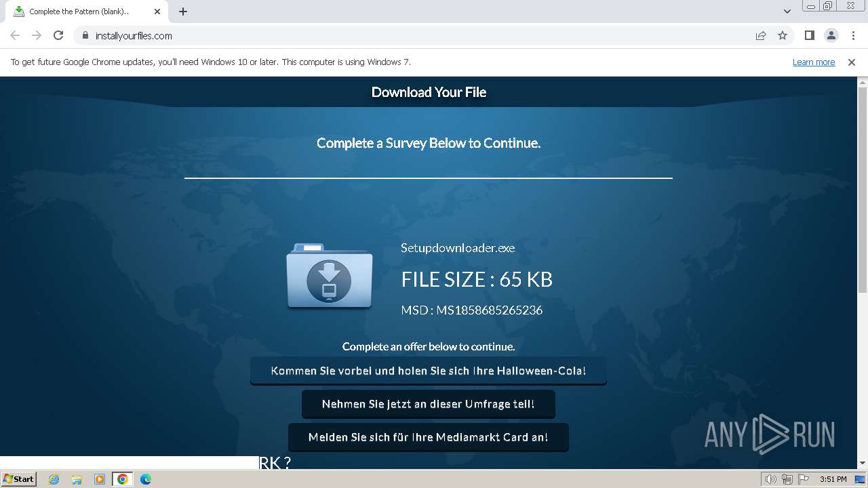Open the Windows Start menu
This screenshot has width=868, height=488.
click(x=19, y=479)
